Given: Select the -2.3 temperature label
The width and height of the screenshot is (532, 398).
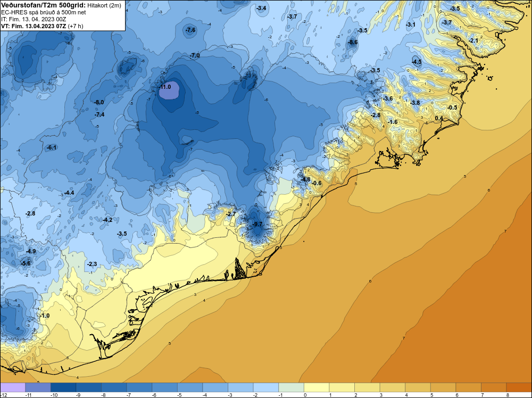Looking at the screenshot, I should 92,264.
